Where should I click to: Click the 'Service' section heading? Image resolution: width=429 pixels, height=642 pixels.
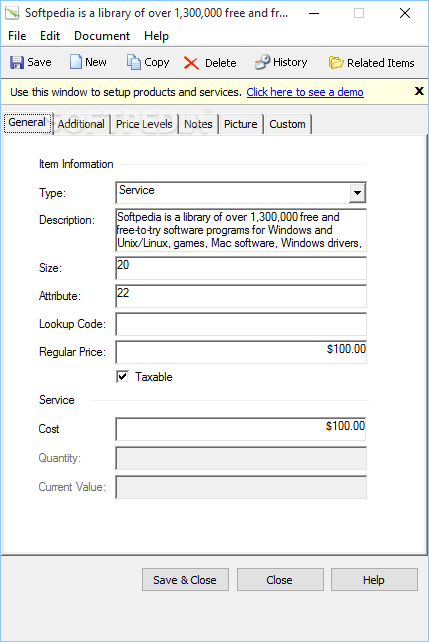56,400
